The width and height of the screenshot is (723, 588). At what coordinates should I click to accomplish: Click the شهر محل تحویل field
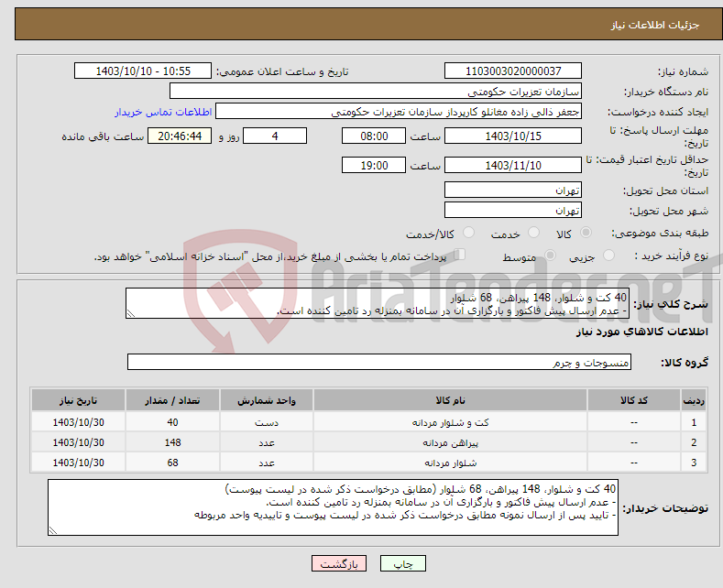[x=513, y=210]
